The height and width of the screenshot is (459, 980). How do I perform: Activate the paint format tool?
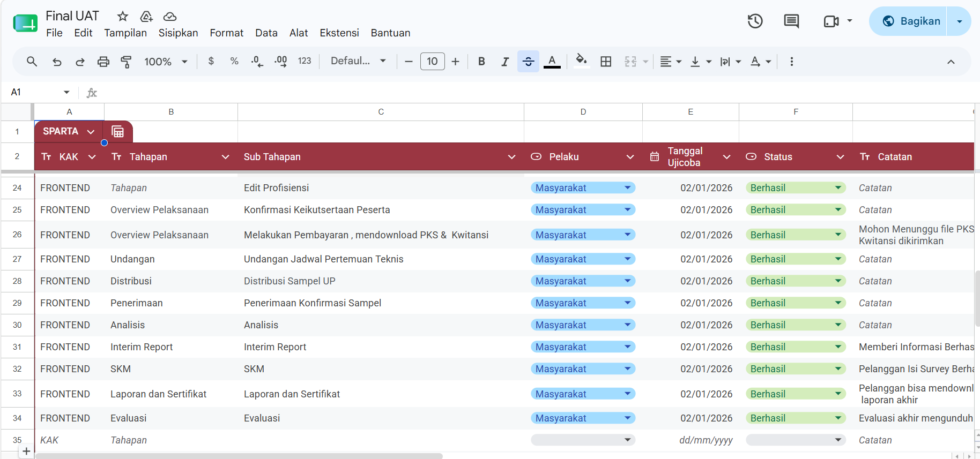(126, 62)
